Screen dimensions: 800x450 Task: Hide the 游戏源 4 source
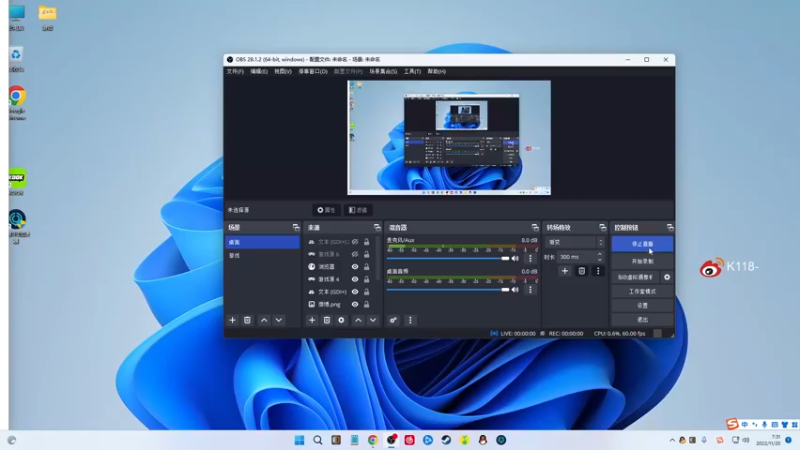355,279
